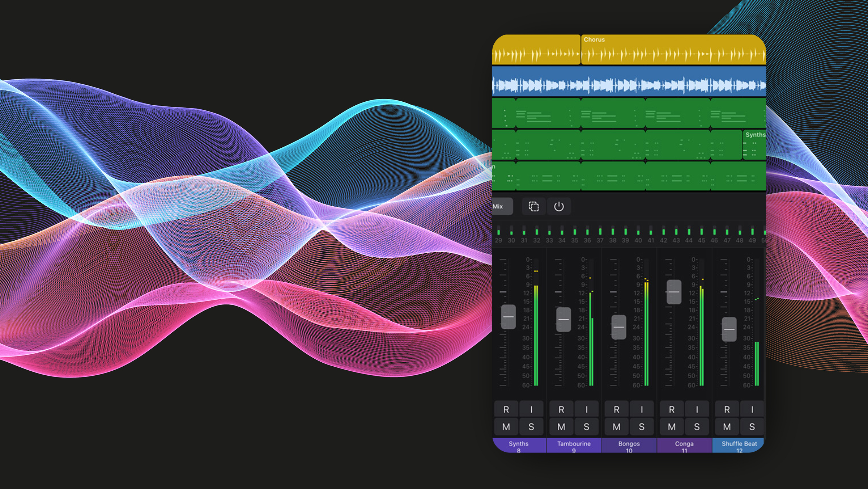
Task: Enable input monitoring on Conga
Action: tap(697, 409)
